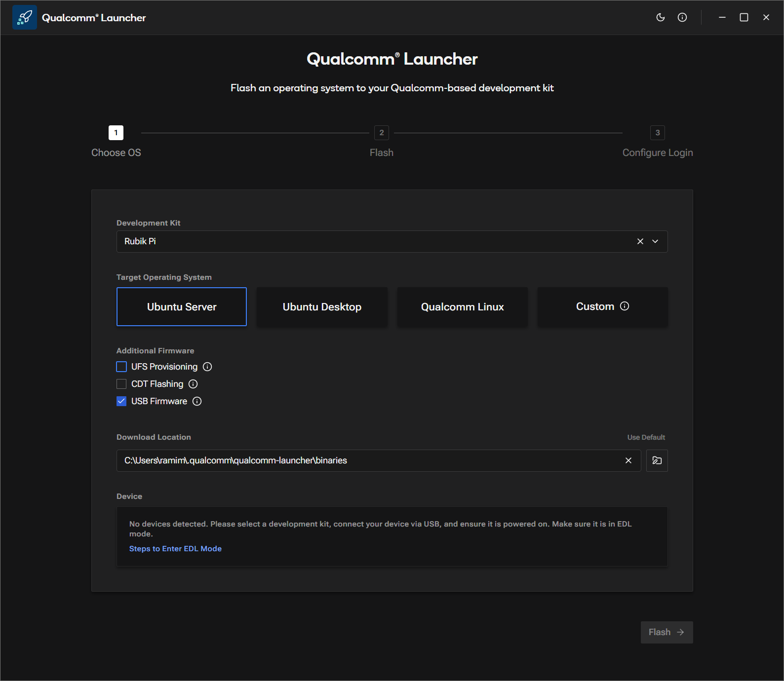This screenshot has height=681, width=784.
Task: Open the CDT Flashing info icon
Action: click(193, 384)
